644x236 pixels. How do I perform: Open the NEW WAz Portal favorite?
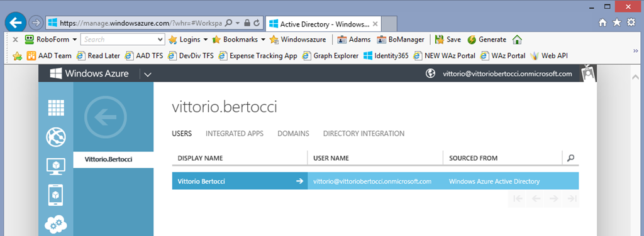[445, 56]
